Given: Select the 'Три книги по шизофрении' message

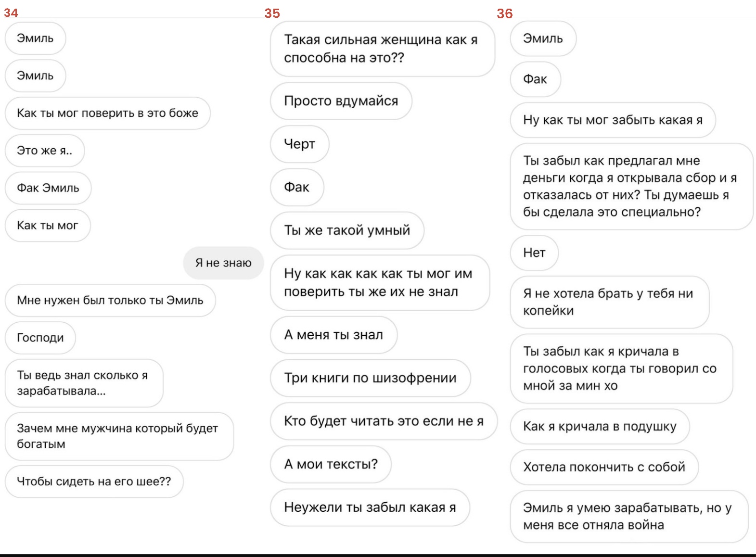Looking at the screenshot, I should pyautogui.click(x=371, y=378).
